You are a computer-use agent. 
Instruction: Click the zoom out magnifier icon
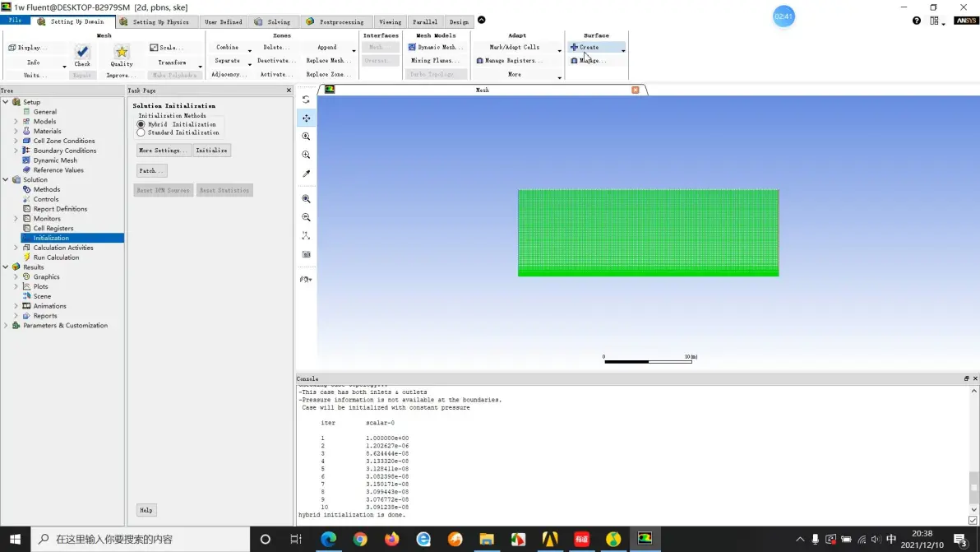coord(306,217)
